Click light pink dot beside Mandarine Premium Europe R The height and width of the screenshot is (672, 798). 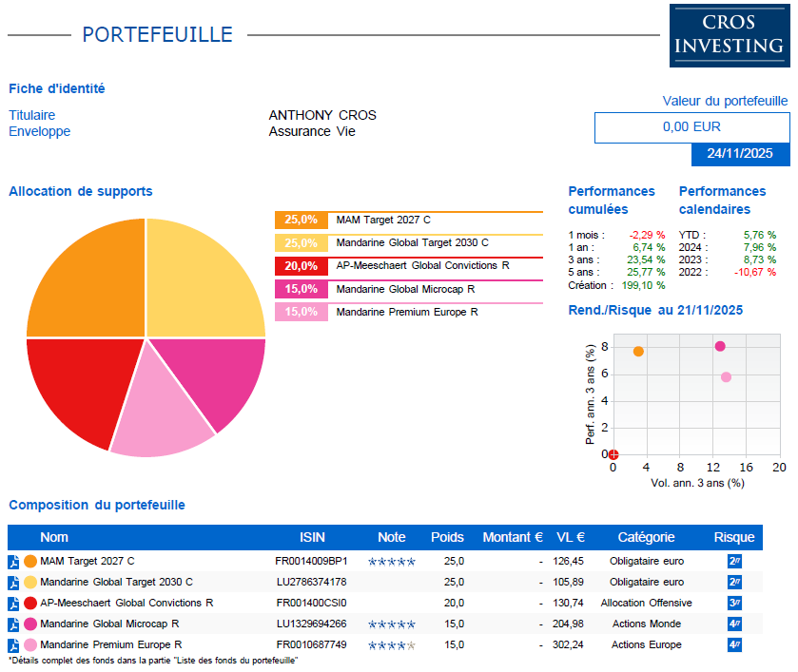click(30, 644)
